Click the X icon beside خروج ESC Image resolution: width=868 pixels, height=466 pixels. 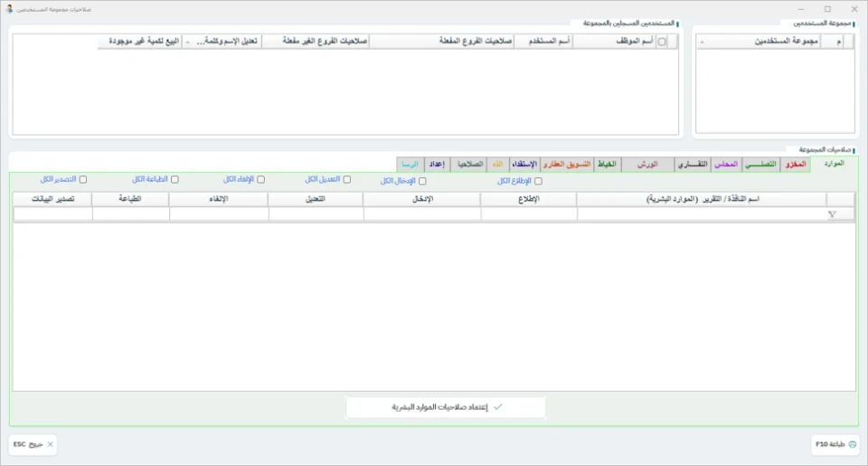pos(51,444)
